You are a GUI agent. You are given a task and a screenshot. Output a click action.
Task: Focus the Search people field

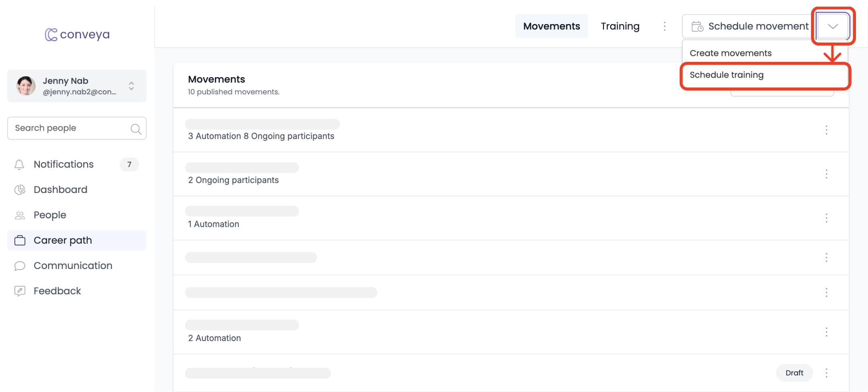click(x=77, y=128)
